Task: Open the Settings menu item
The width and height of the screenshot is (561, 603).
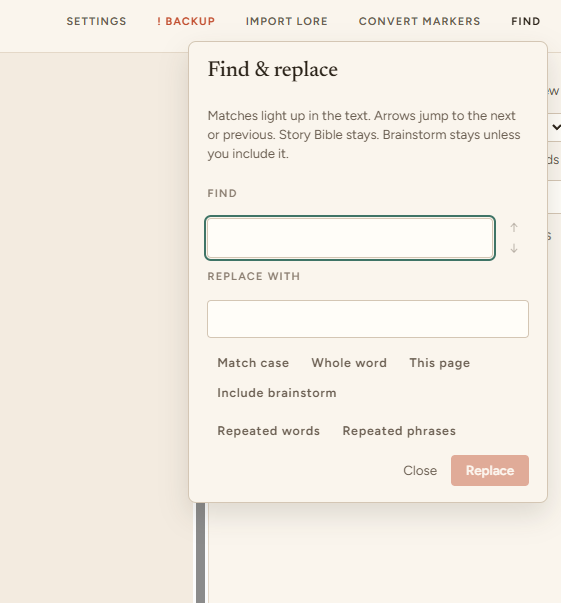Action: 97,21
